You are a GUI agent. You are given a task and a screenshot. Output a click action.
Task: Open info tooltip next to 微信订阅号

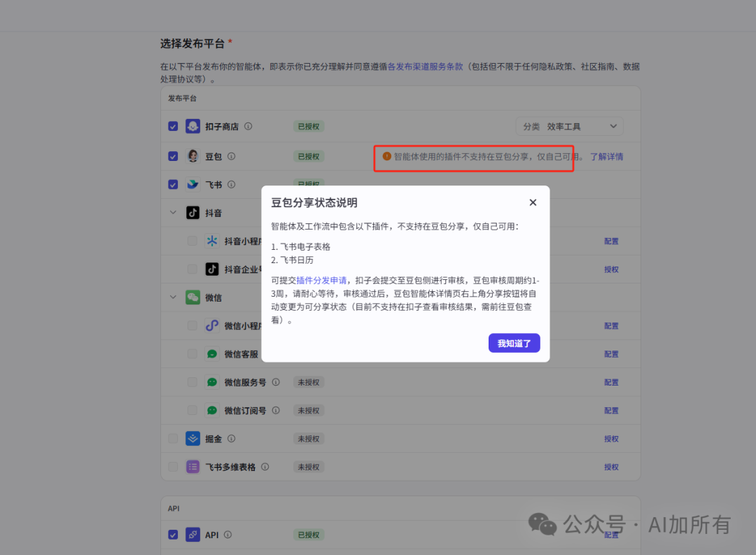(x=276, y=410)
